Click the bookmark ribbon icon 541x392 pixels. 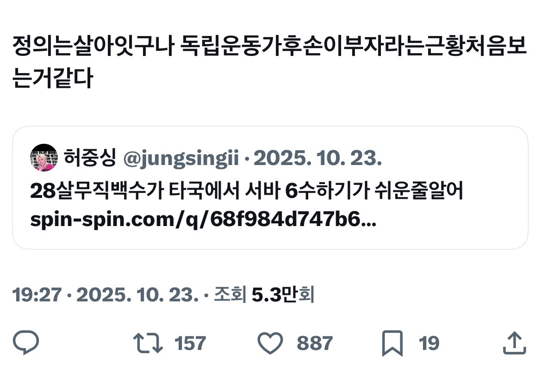tap(394, 342)
